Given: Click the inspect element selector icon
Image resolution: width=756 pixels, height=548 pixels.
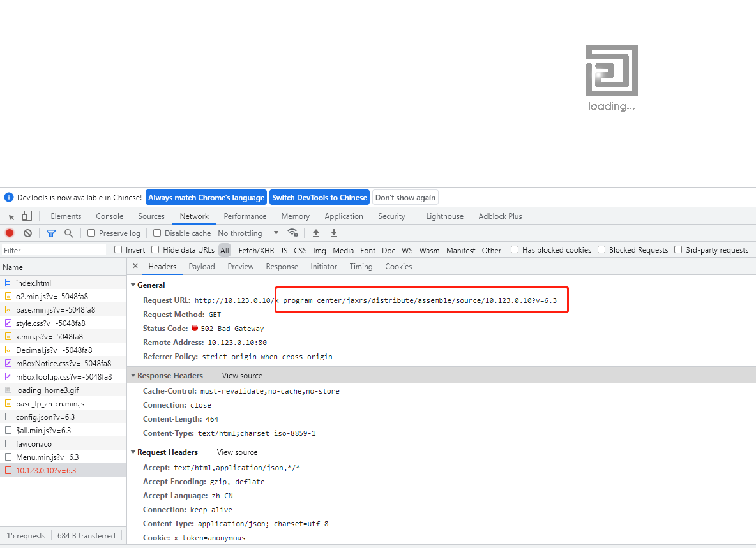Looking at the screenshot, I should (x=10, y=216).
